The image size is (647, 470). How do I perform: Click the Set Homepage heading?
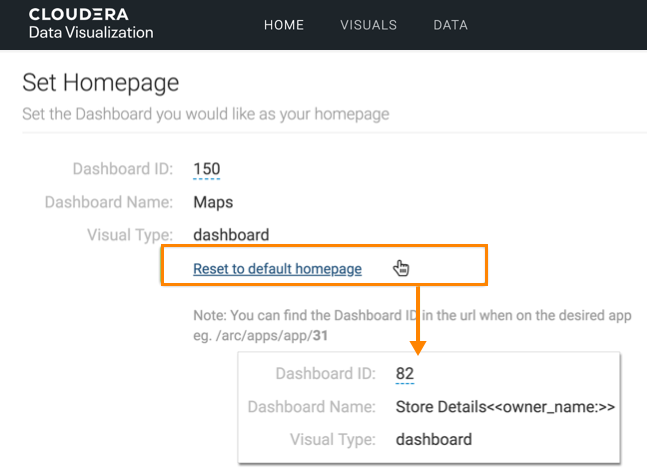coord(100,82)
